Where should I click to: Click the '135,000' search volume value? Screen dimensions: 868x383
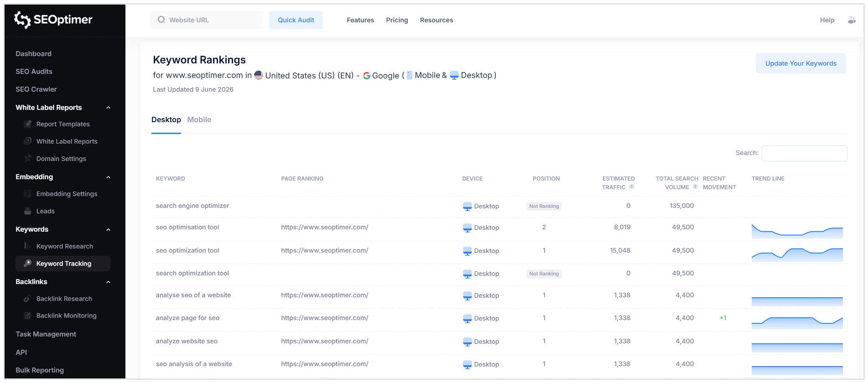(x=681, y=206)
